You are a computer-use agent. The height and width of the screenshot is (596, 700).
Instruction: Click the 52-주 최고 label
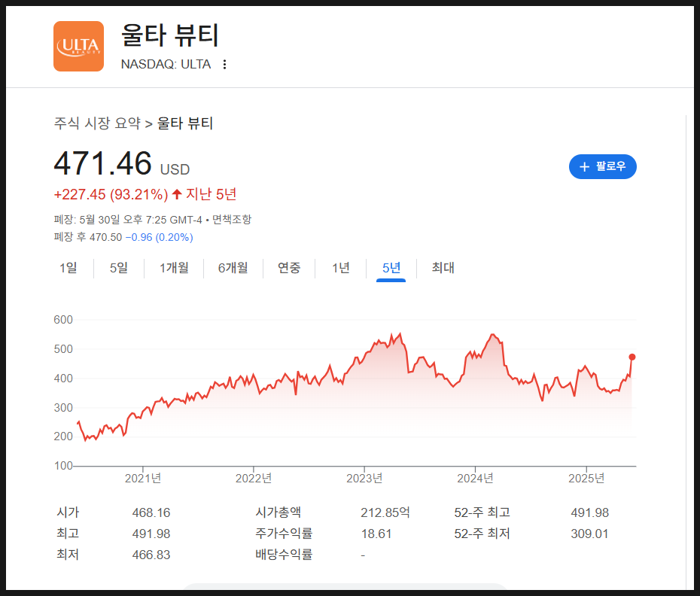(x=482, y=512)
